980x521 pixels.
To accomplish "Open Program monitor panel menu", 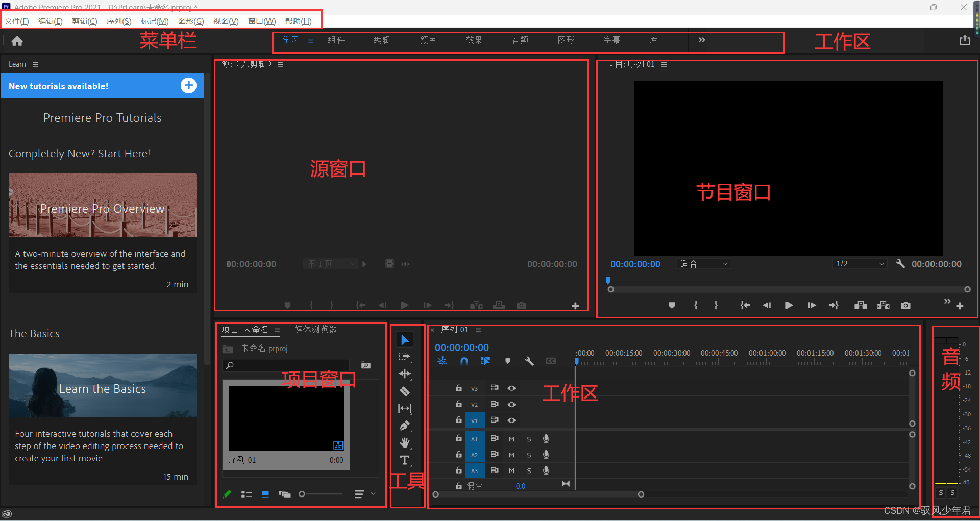I will (664, 64).
